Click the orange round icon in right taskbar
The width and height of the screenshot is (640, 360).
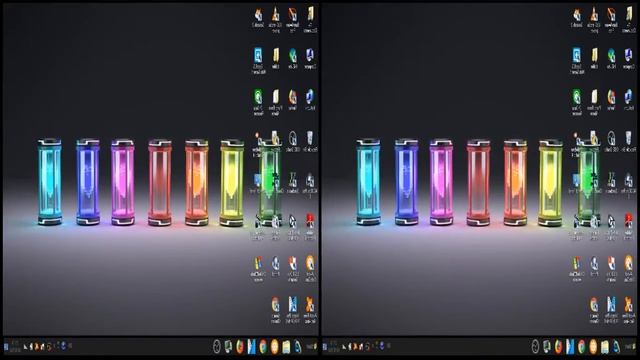[x=593, y=347]
